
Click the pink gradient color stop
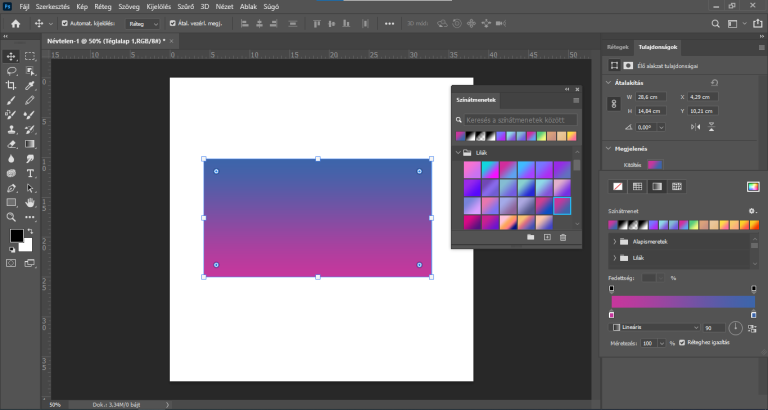[611, 314]
